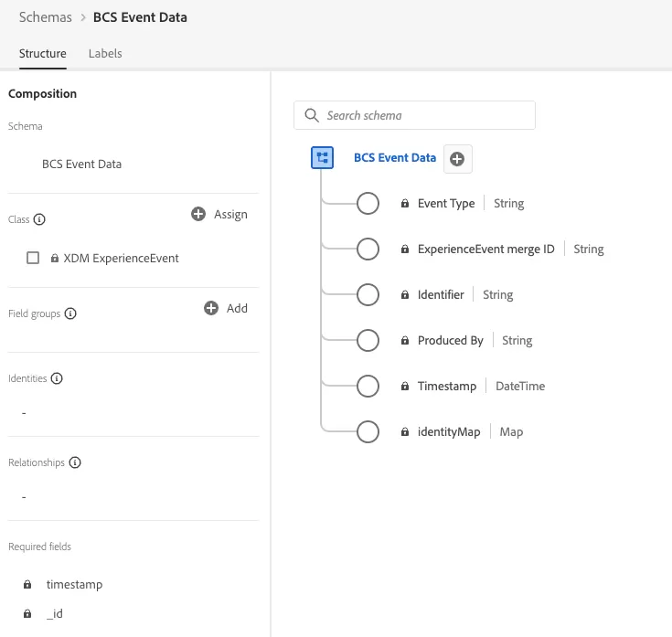Click the DateTime type label

(520, 387)
